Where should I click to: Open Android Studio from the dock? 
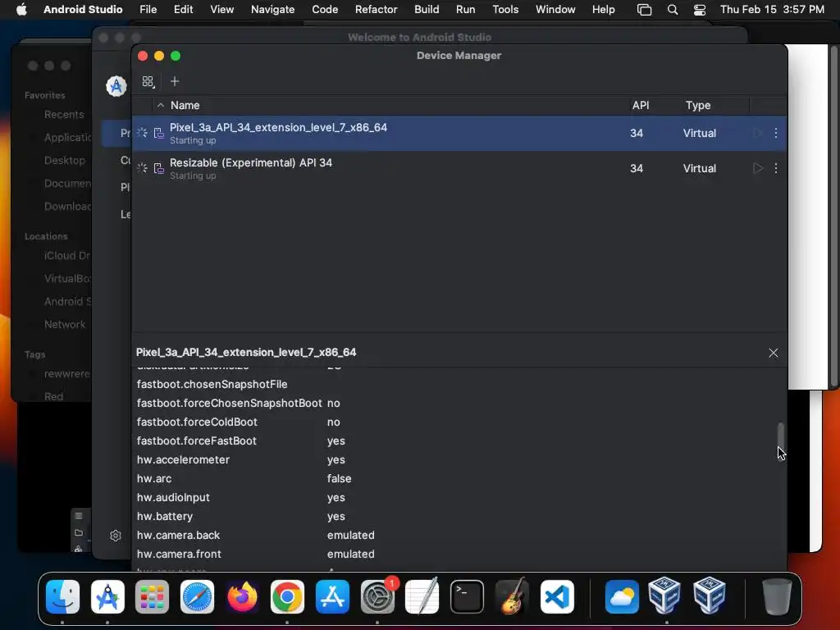pyautogui.click(x=107, y=597)
